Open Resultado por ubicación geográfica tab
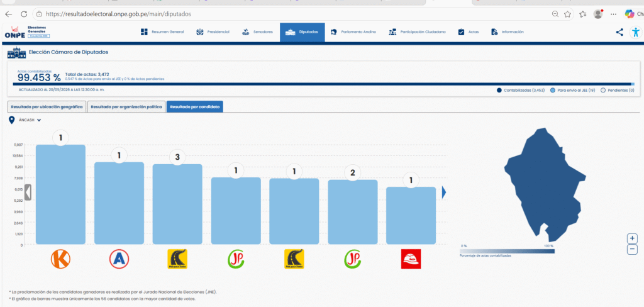Image resolution: width=644 pixels, height=307 pixels. (47, 107)
